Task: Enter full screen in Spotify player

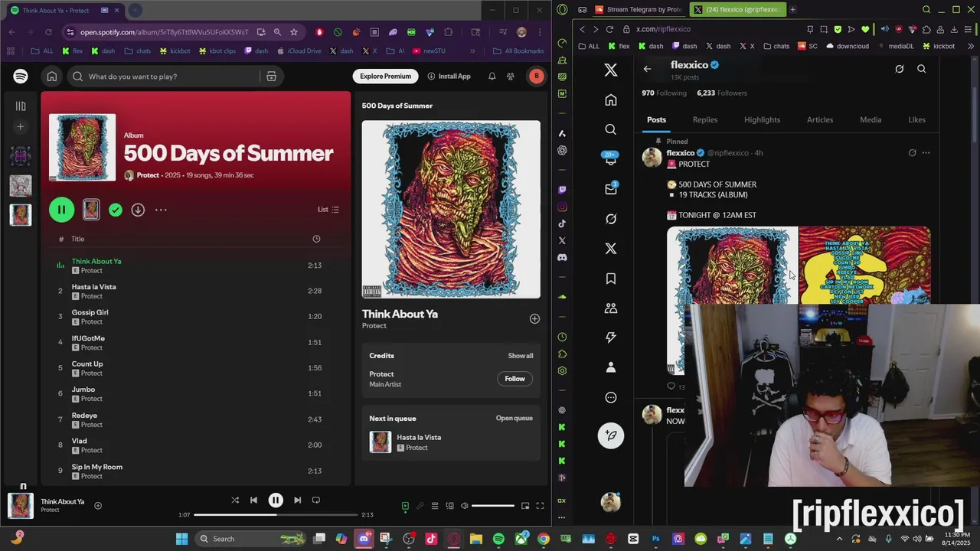Action: coord(540,506)
